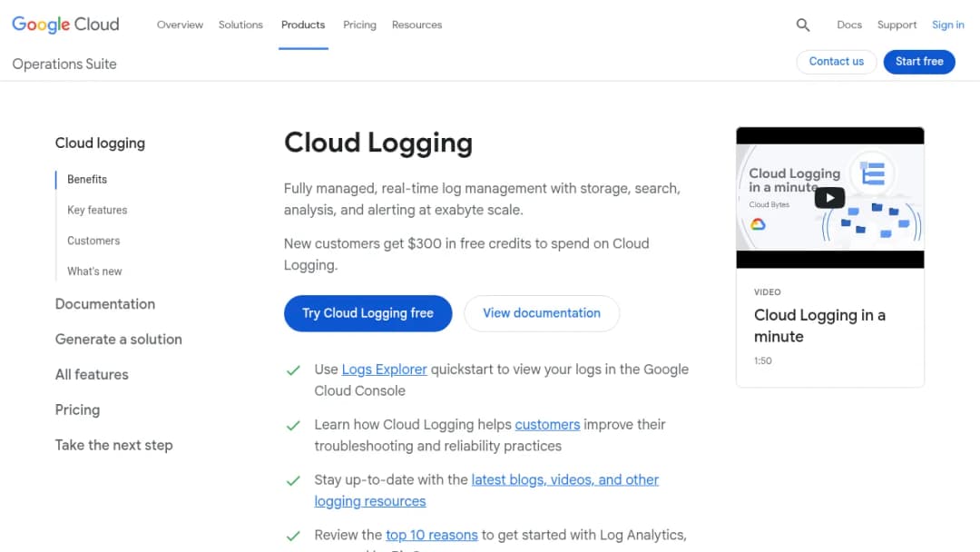Click the Start free button
The width and height of the screenshot is (980, 552).
pyautogui.click(x=918, y=61)
